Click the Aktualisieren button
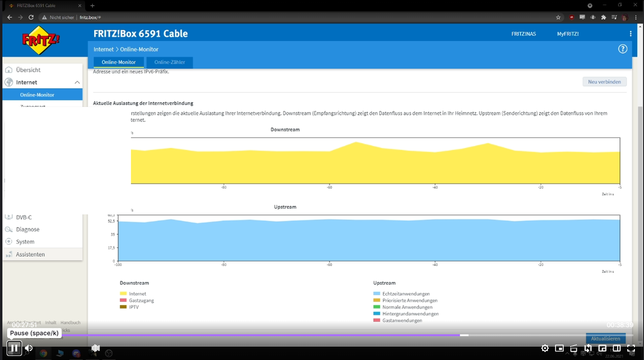The width and height of the screenshot is (644, 360). (605, 339)
